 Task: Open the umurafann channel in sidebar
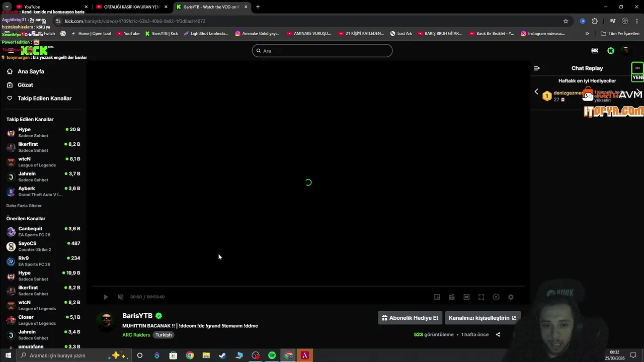pyautogui.click(x=43, y=346)
